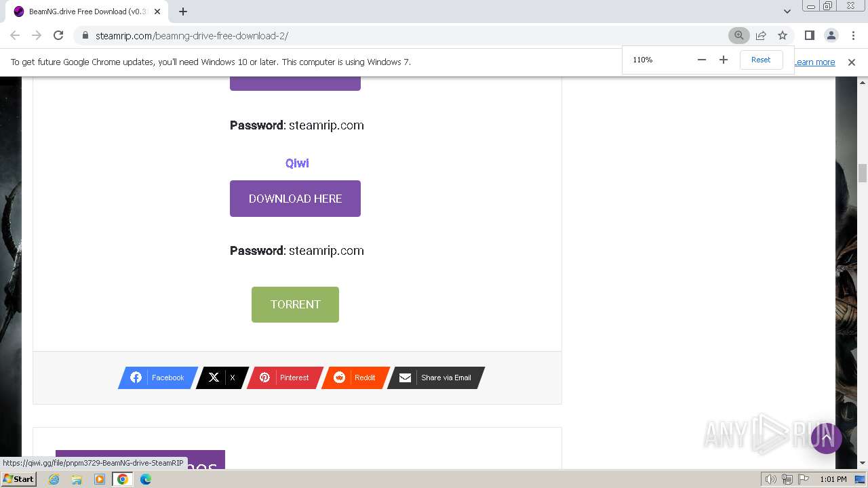Viewport: 868px width, 488px height.
Task: Close the BeamNG.drive tab
Action: (x=157, y=12)
